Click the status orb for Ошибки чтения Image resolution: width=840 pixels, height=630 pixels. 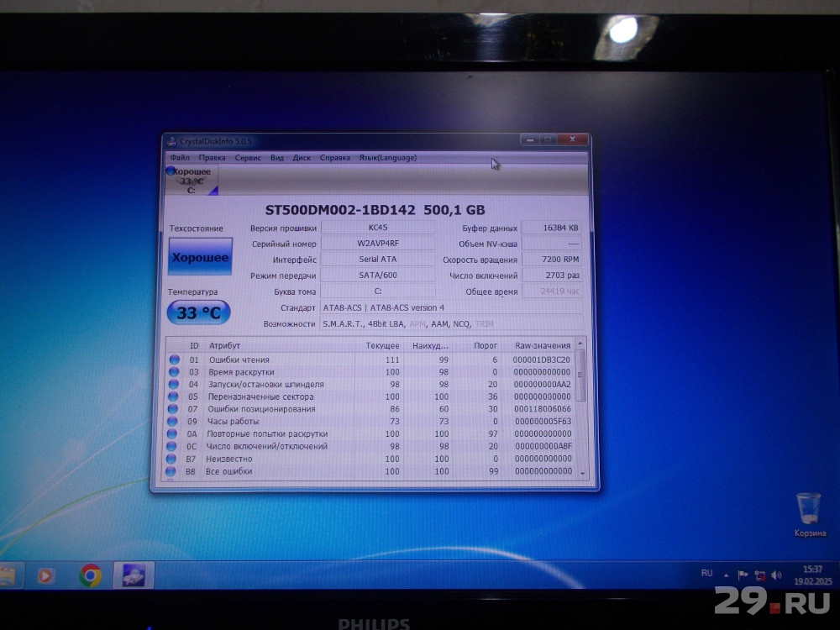174,360
